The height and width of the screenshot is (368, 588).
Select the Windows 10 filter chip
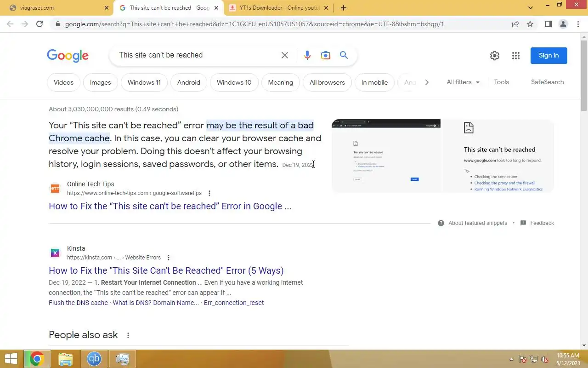(x=234, y=82)
